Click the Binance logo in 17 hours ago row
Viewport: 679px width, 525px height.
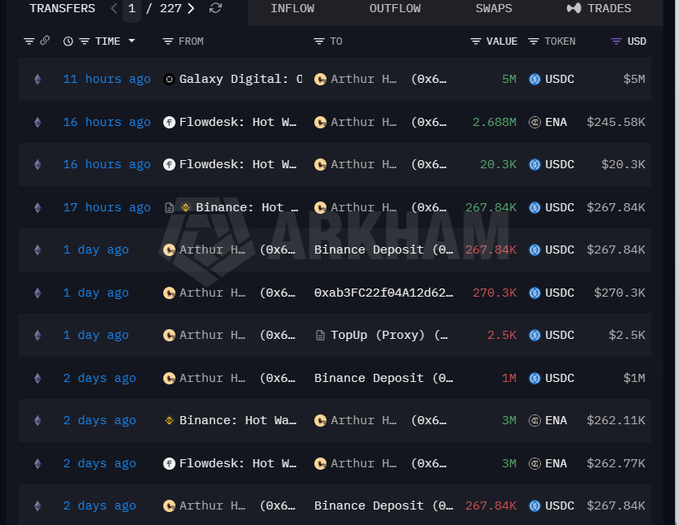186,208
